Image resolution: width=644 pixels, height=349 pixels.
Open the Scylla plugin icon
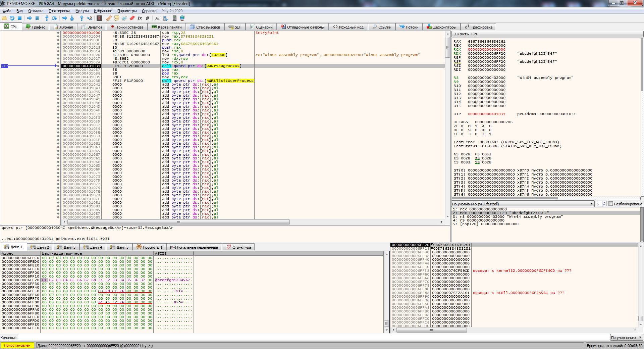99,18
